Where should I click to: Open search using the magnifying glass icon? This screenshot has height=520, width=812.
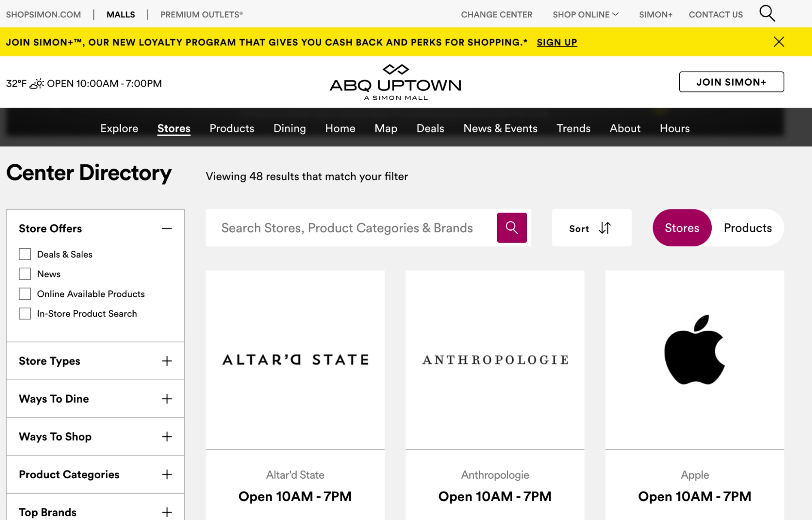pyautogui.click(x=768, y=13)
